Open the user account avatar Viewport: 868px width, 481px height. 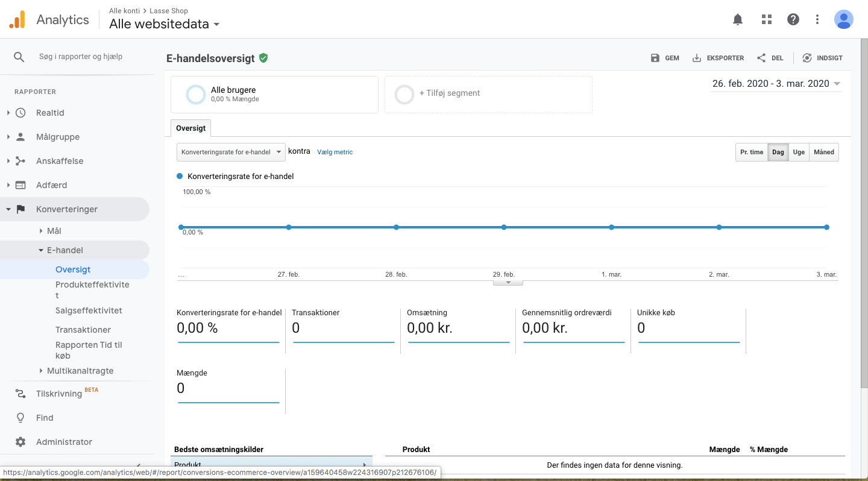coord(843,19)
